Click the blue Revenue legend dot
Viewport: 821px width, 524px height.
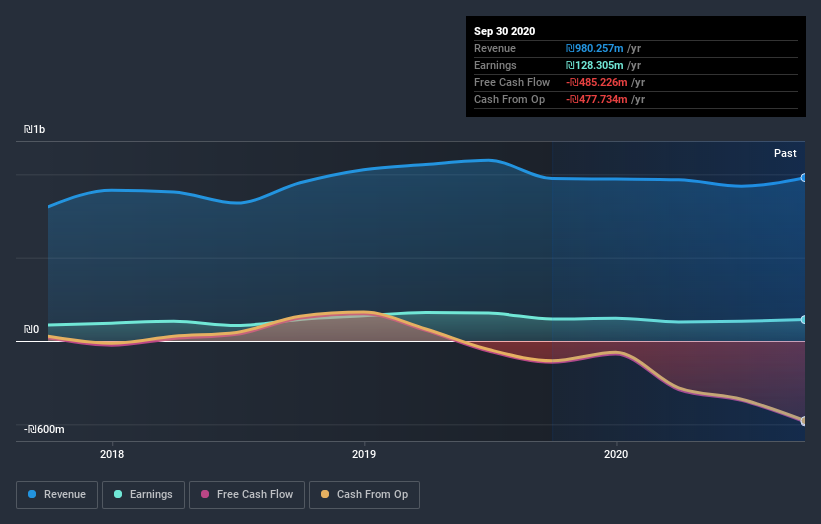(x=32, y=494)
